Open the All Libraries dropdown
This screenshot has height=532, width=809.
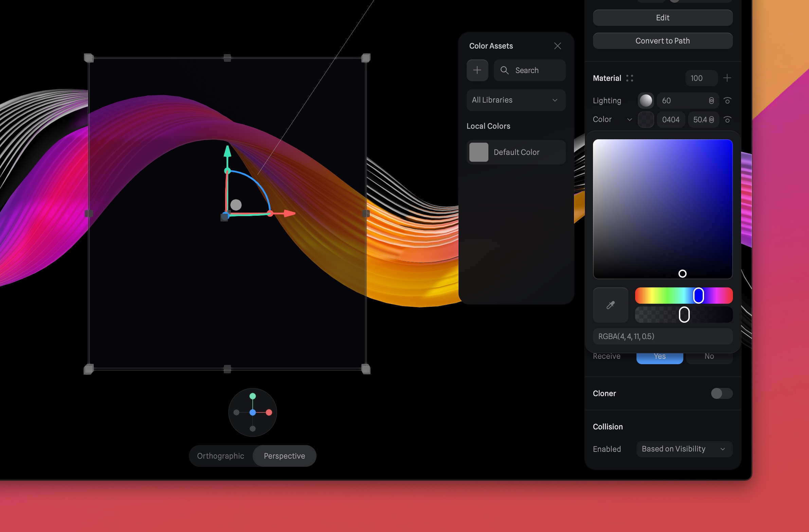point(516,100)
